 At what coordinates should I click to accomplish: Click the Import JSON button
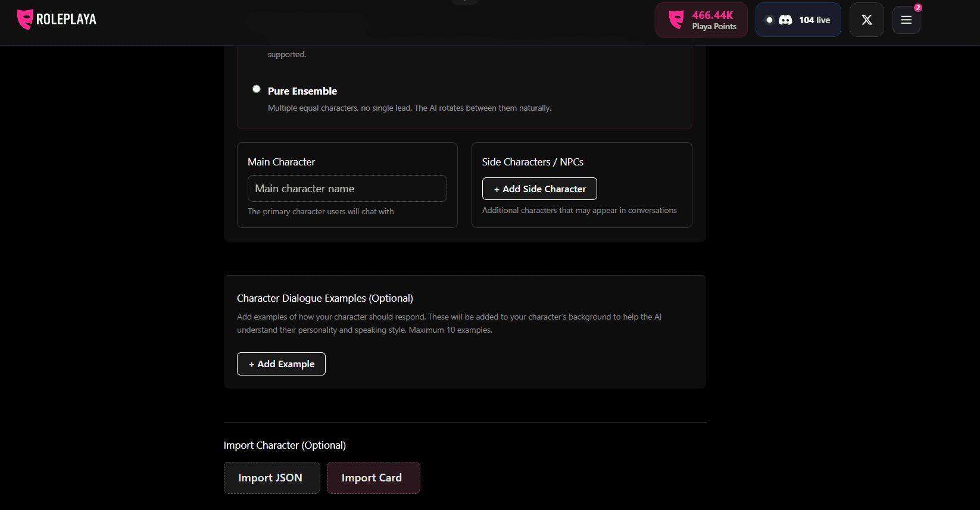click(x=272, y=478)
